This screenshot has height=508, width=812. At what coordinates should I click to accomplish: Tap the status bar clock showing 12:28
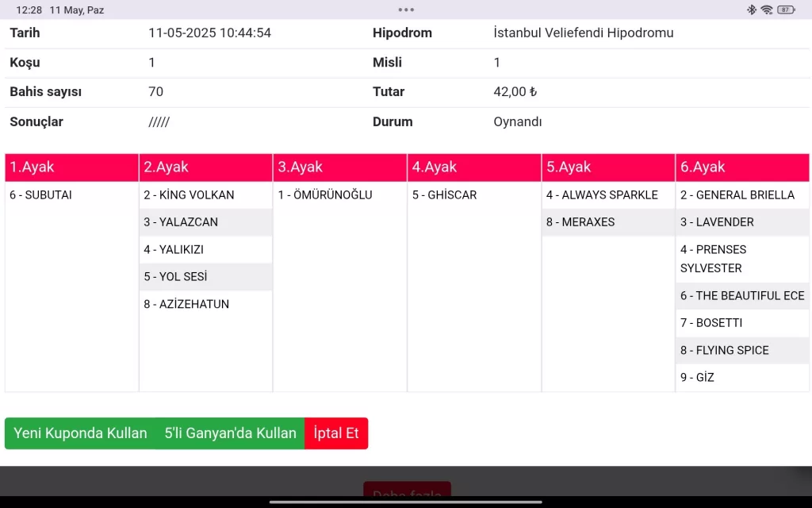(x=29, y=10)
